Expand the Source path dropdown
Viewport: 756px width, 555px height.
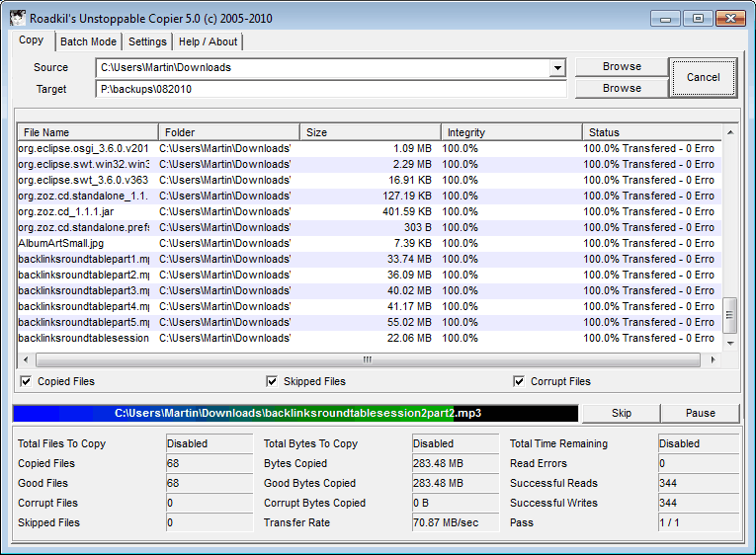click(558, 68)
